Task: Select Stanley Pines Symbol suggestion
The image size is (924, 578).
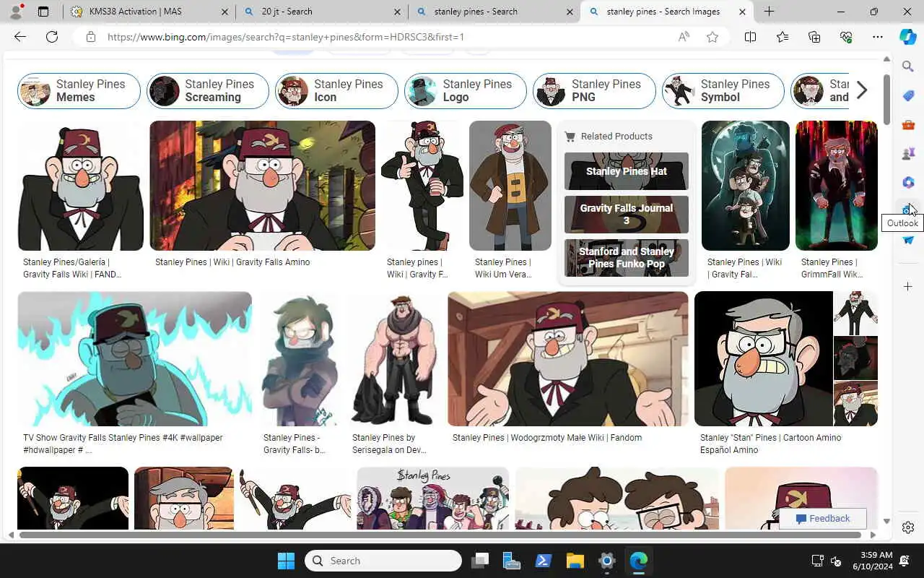Action: point(723,91)
